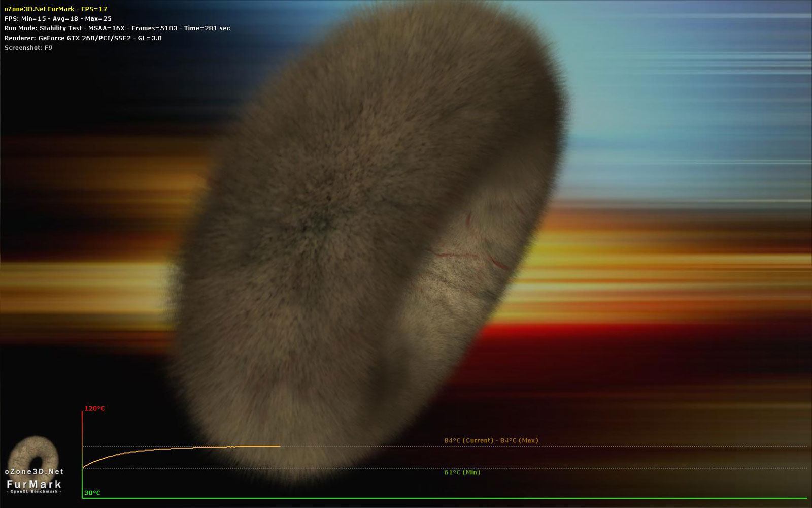Screen dimensions: 812x508
Task: Click the 'oZone3D.Net' text below the logo
Action: point(34,472)
